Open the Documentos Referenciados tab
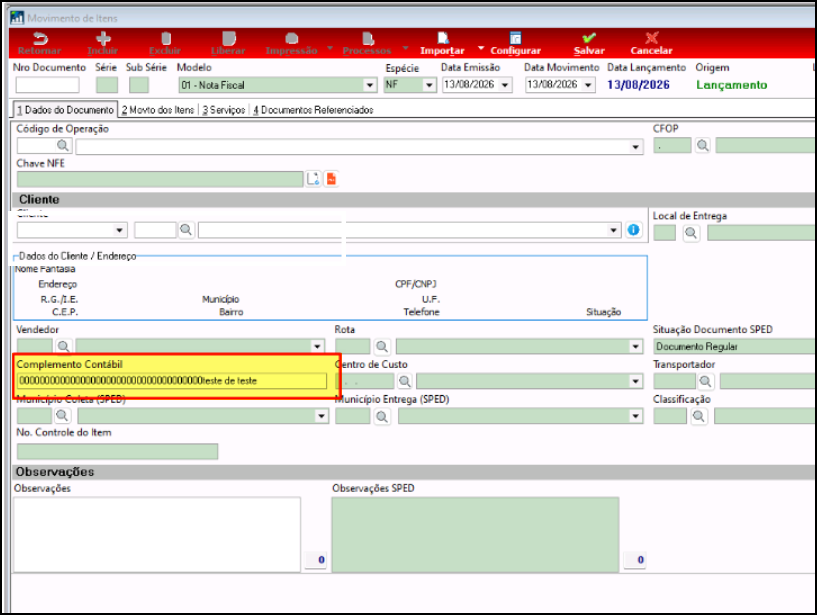This screenshot has width=817, height=615. tap(313, 110)
